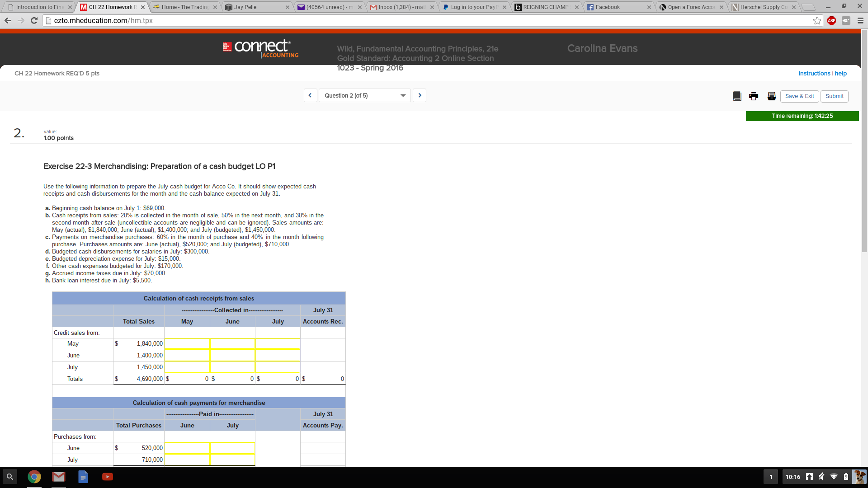The height and width of the screenshot is (488, 868).
Task: Reload the page
Action: 34,21
